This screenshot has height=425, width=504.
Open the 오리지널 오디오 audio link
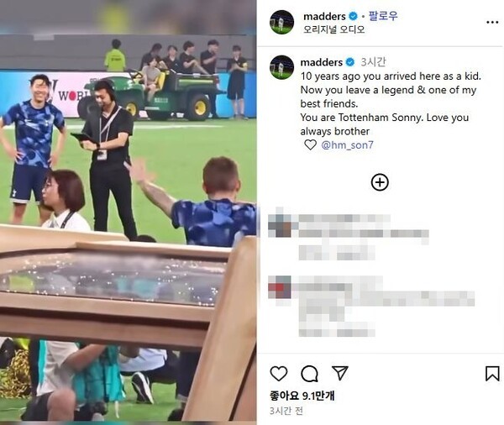[x=334, y=29]
